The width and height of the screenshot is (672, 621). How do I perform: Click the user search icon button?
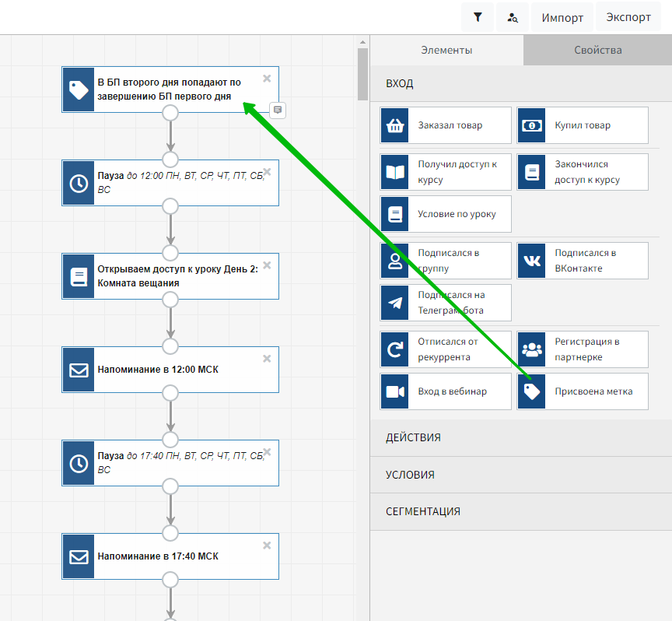[x=512, y=17]
